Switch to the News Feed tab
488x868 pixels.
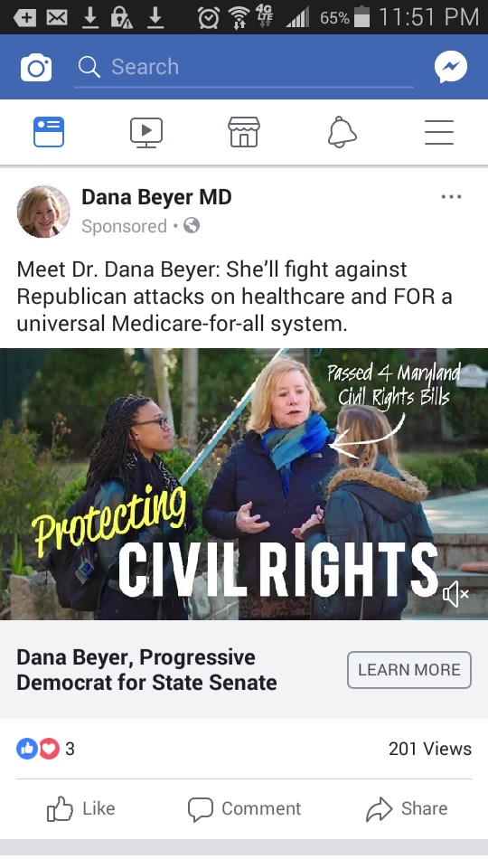(x=49, y=132)
